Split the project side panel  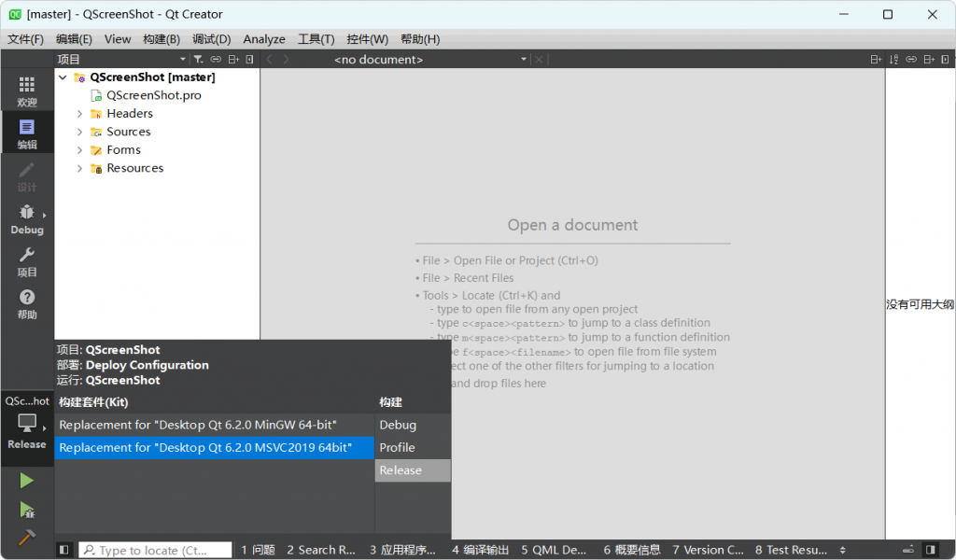click(x=233, y=59)
